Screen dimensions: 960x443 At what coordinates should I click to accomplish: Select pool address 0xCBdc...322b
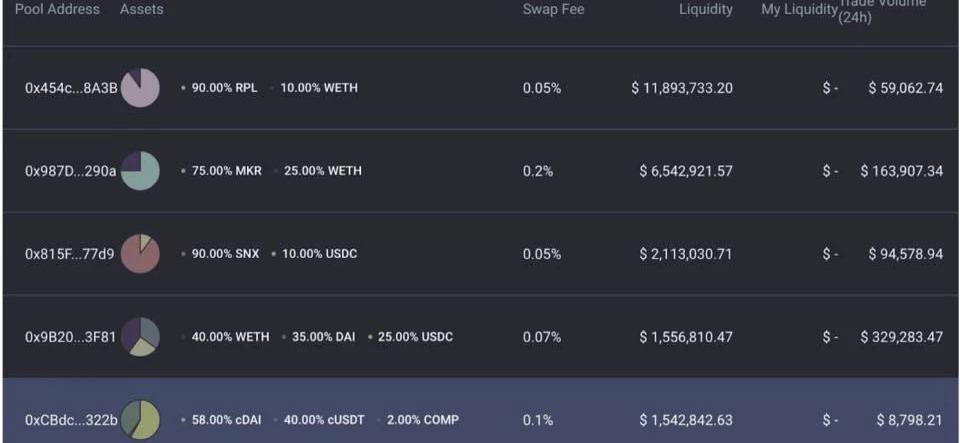(x=71, y=420)
